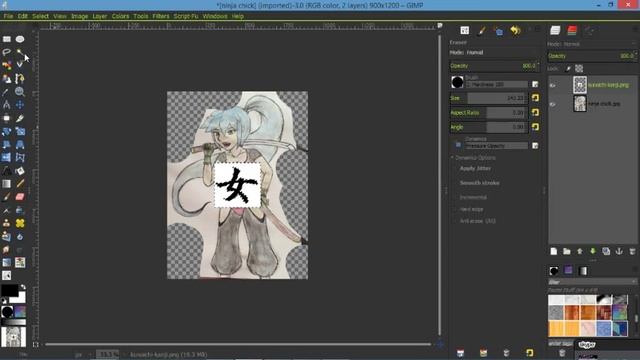Viewport: 640px width, 360px height.
Task: Adjust brush Size slider
Action: [x=488, y=98]
